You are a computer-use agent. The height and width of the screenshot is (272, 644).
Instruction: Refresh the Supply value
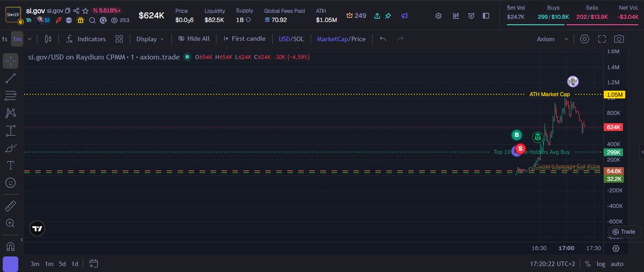(248, 20)
